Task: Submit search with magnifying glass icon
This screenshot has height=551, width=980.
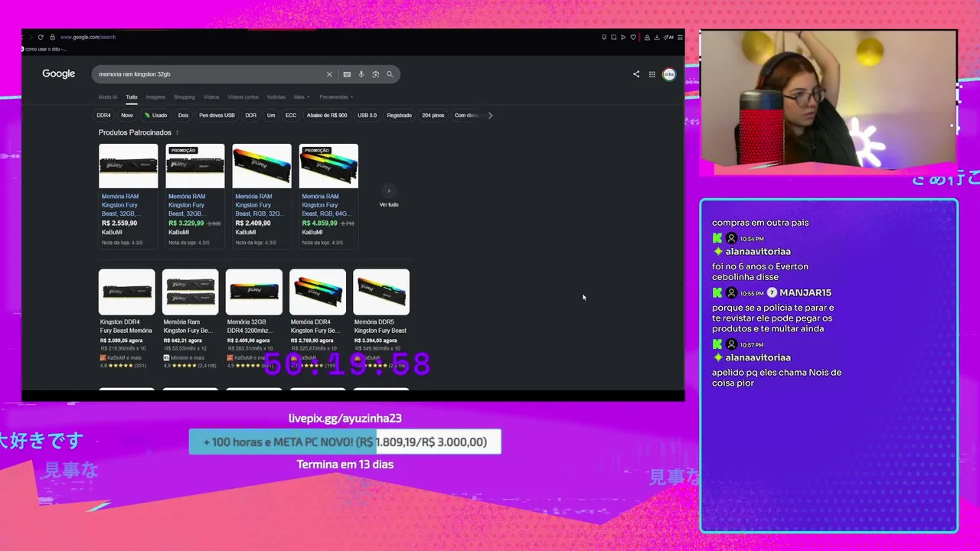Action: coord(390,74)
